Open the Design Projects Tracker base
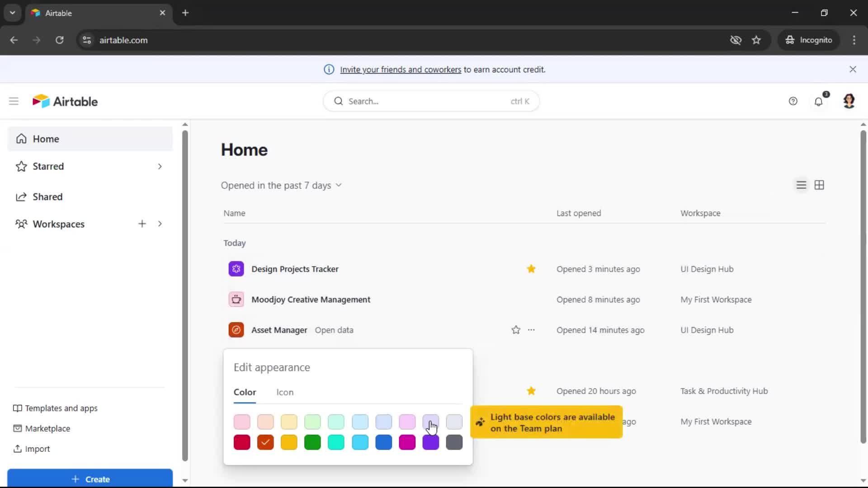 click(x=295, y=269)
